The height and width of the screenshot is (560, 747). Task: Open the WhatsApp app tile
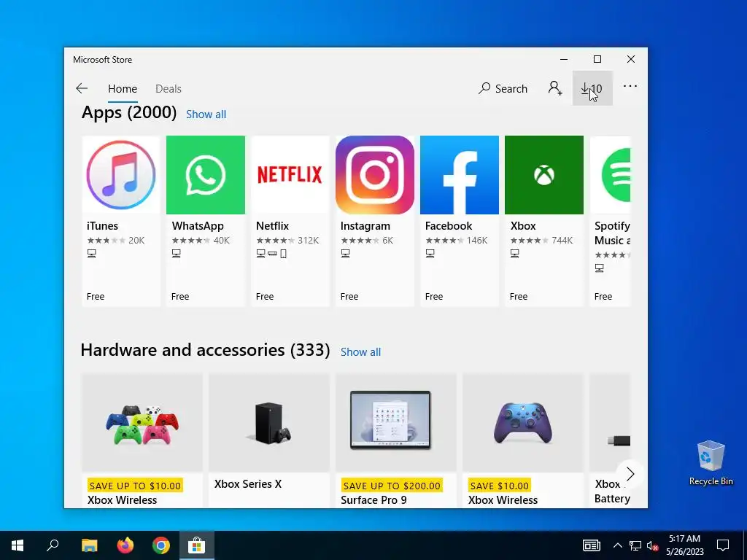(205, 220)
